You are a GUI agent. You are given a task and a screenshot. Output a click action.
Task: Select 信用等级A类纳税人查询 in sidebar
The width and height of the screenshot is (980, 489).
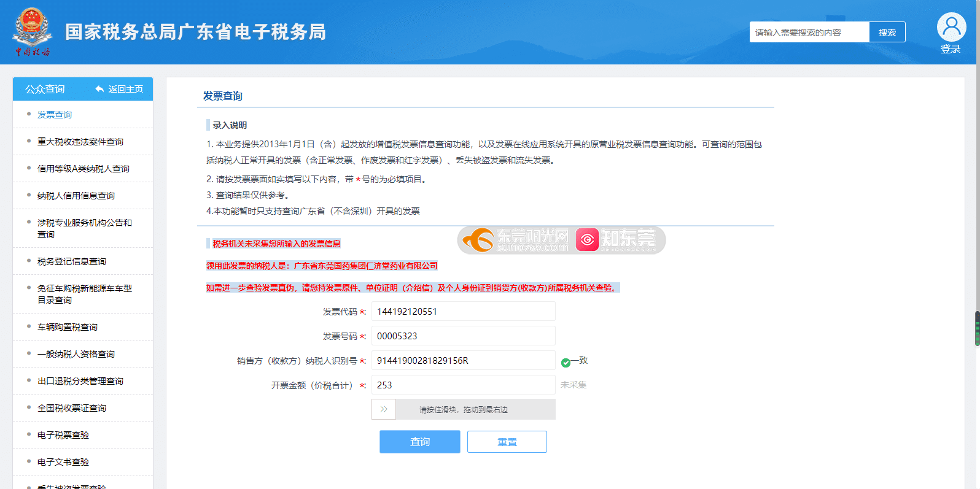click(x=84, y=169)
